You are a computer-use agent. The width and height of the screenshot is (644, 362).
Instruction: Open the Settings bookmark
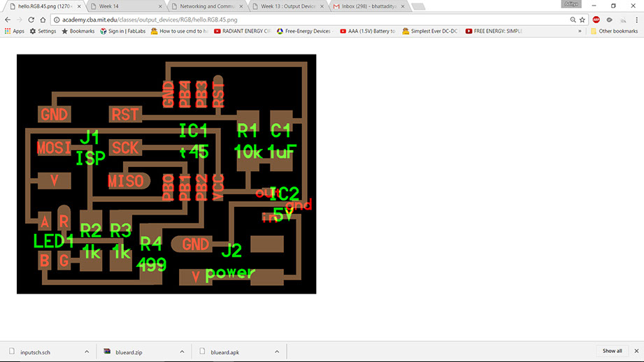coord(43,31)
